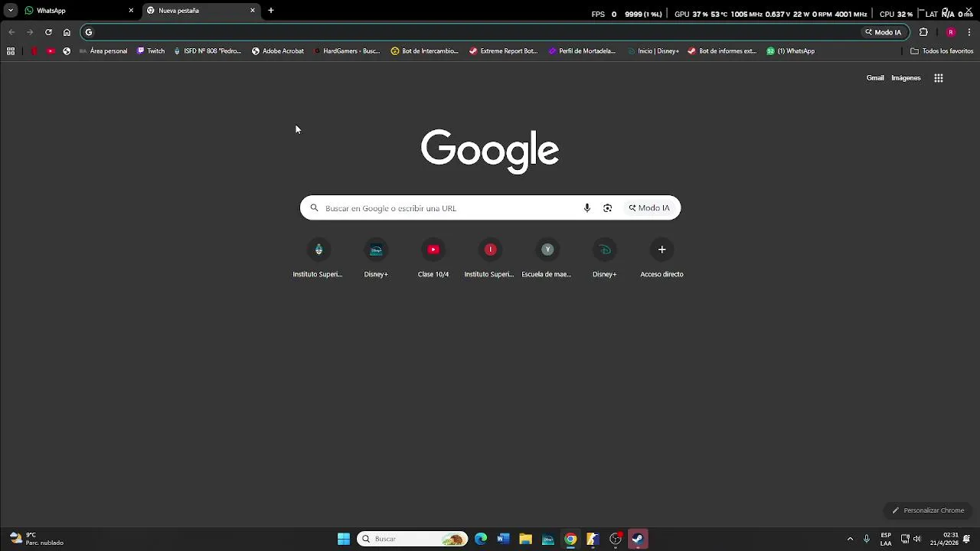The width and height of the screenshot is (980, 551).
Task: Open the Apps grid in bookmarks bar
Action: click(x=11, y=51)
